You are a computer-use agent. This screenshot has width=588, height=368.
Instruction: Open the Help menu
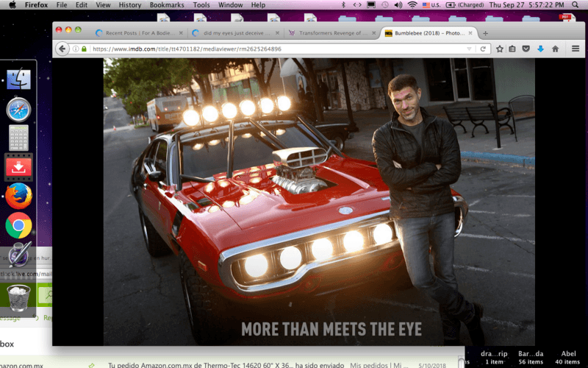click(258, 5)
